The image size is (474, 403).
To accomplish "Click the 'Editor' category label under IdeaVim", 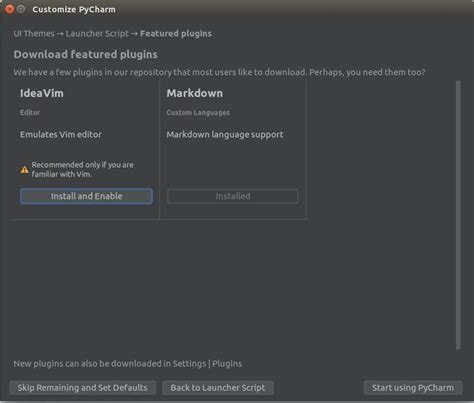I will 30,112.
